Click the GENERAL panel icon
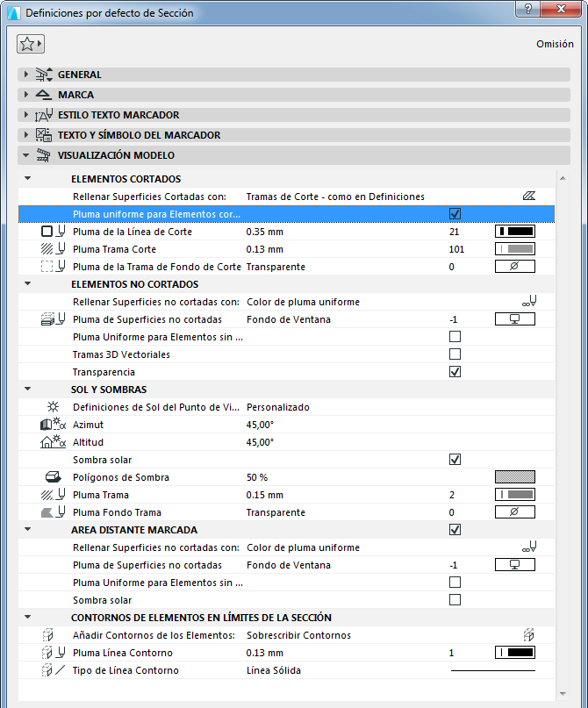This screenshot has height=708, width=588. click(x=44, y=75)
